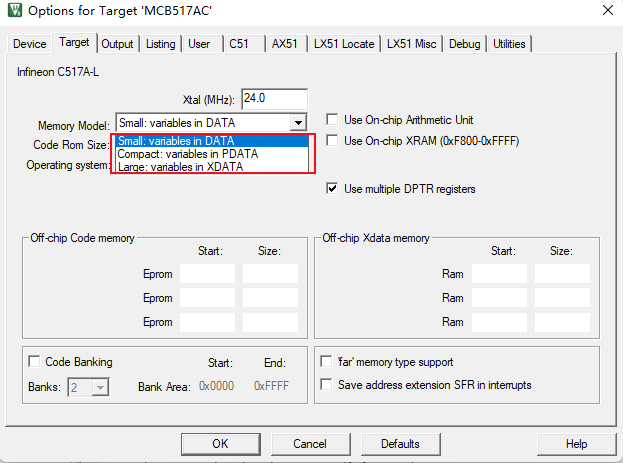623x463 pixels.
Task: Collapse the Memory Model dropdown arrow
Action: [x=297, y=122]
